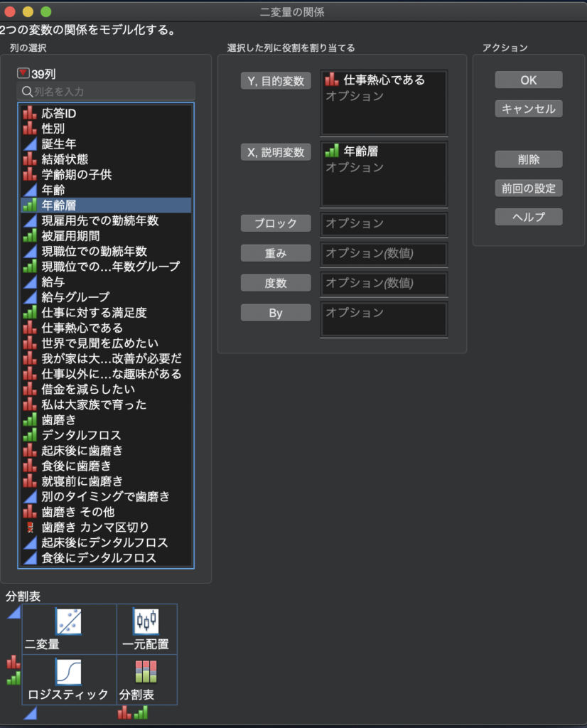Click the nominal icon beside 性別
Screen dimensions: 587x728
click(x=30, y=129)
